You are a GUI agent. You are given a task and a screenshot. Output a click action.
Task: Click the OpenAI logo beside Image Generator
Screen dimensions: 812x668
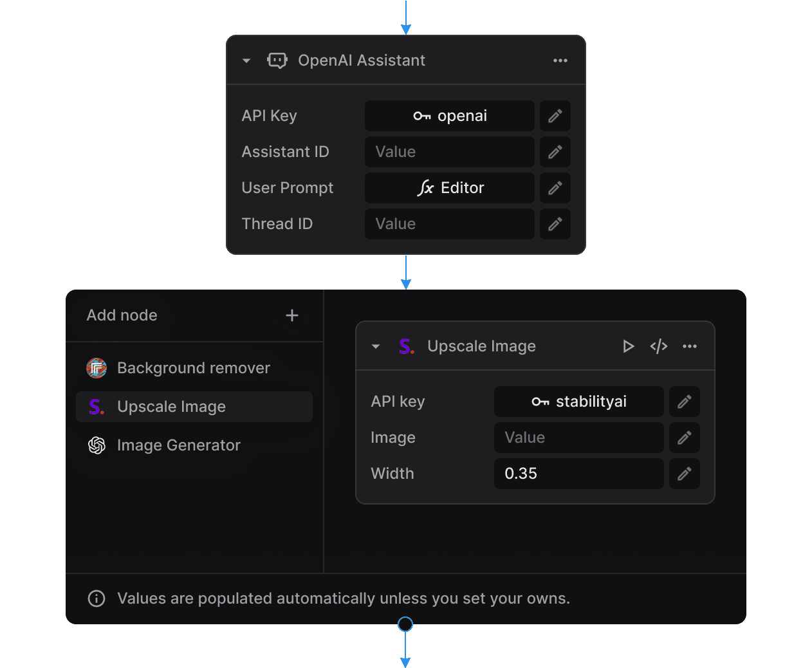[x=96, y=445]
